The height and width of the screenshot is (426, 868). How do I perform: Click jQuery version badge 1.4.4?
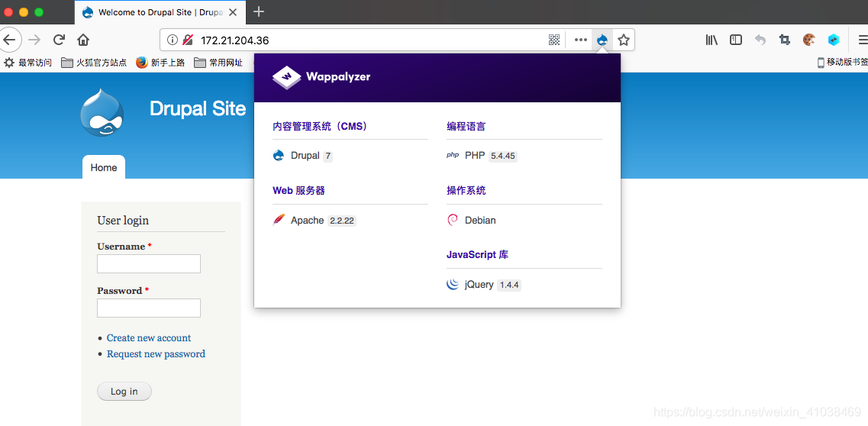pos(508,285)
